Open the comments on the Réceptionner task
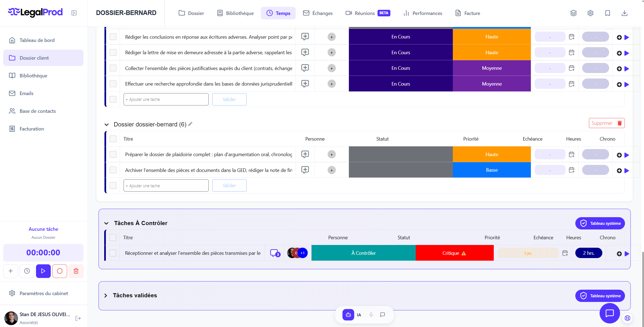The width and height of the screenshot is (644, 327). click(x=274, y=253)
